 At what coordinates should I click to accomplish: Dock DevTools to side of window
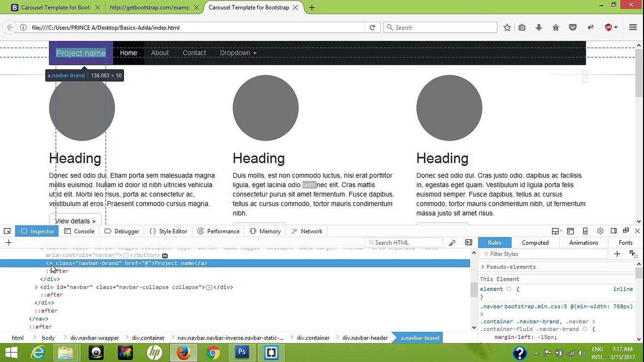[x=613, y=231]
